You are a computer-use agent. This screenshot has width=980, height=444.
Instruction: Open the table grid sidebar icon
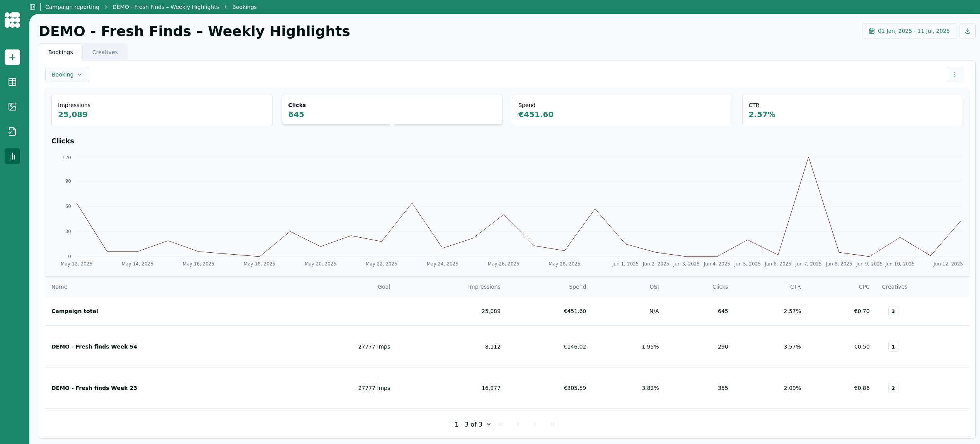pyautogui.click(x=12, y=82)
